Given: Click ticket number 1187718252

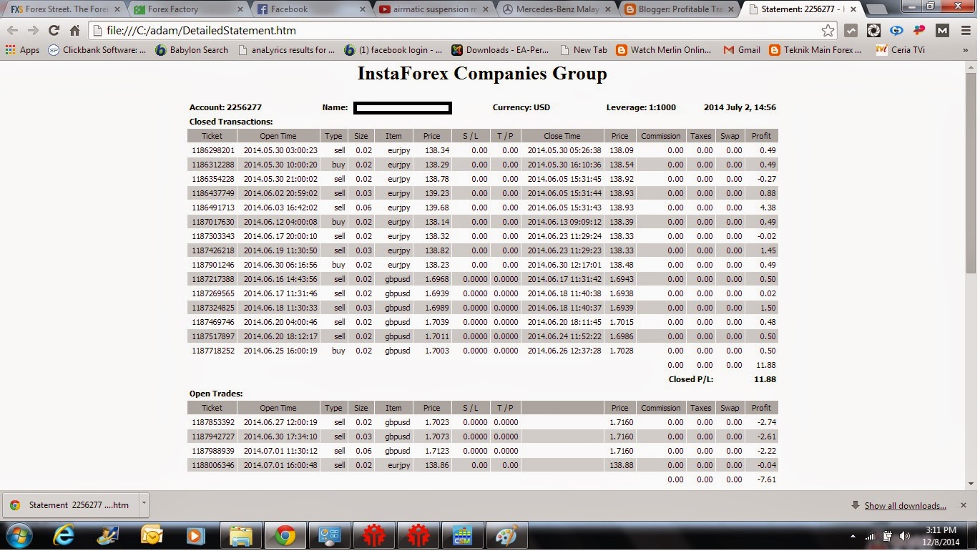Looking at the screenshot, I should (x=212, y=351).
